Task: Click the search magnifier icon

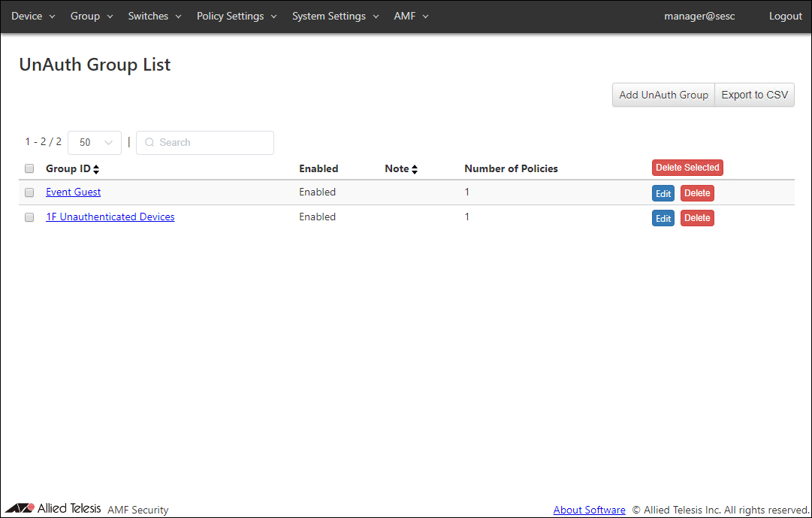Action: (149, 143)
